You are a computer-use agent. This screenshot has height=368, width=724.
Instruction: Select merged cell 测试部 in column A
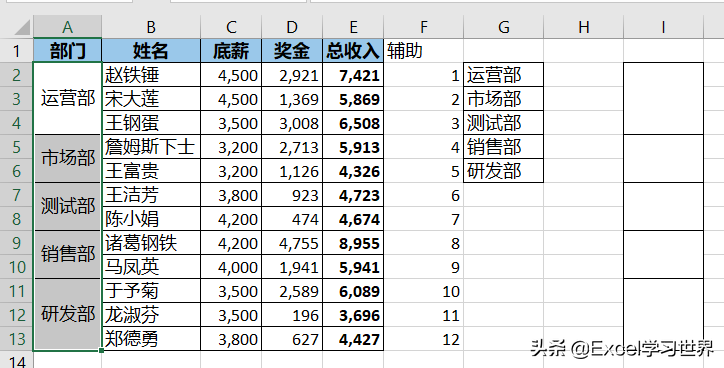coord(67,206)
